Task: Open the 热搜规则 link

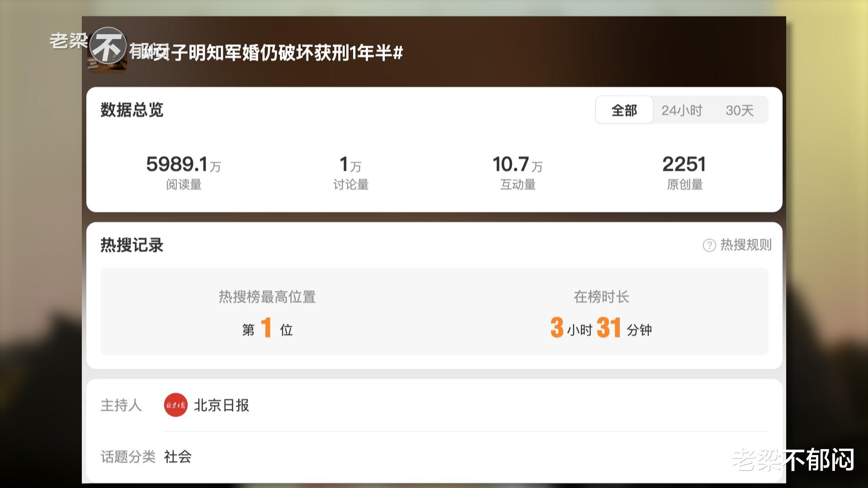Action: 745,245
